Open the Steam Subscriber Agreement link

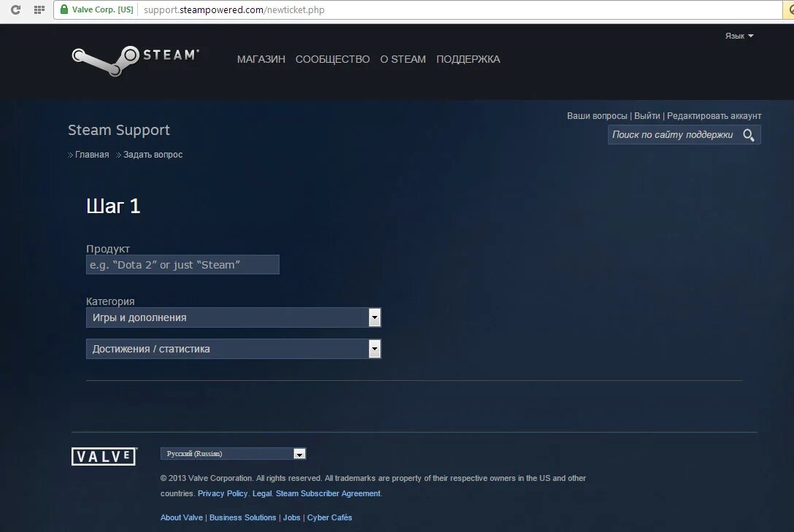328,493
